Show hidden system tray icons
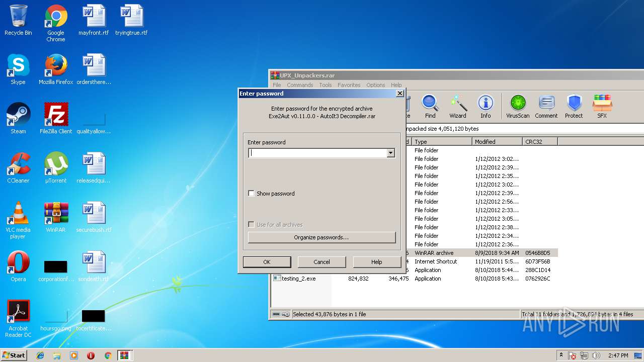 [x=561, y=355]
